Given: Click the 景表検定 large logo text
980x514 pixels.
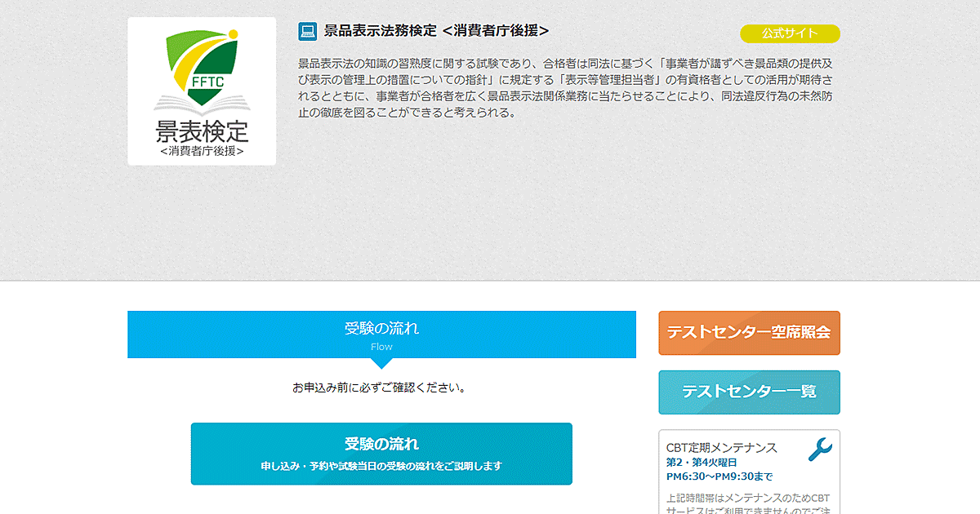Looking at the screenshot, I should (x=202, y=131).
